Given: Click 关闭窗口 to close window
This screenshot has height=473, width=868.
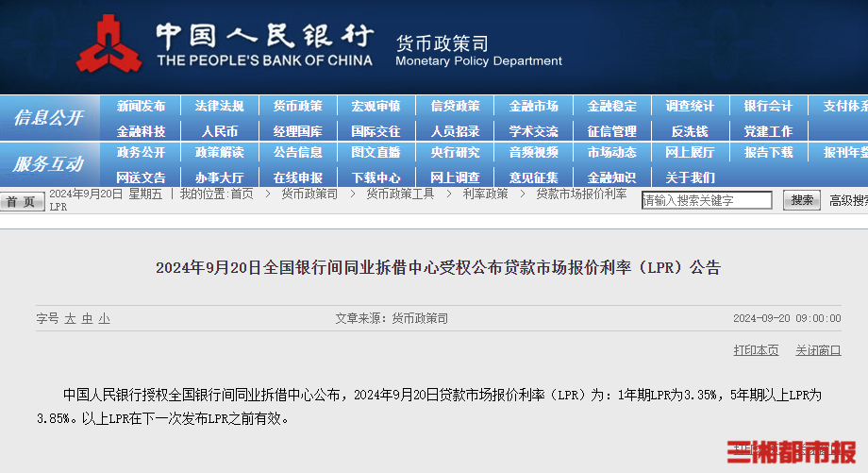Looking at the screenshot, I should (817, 350).
